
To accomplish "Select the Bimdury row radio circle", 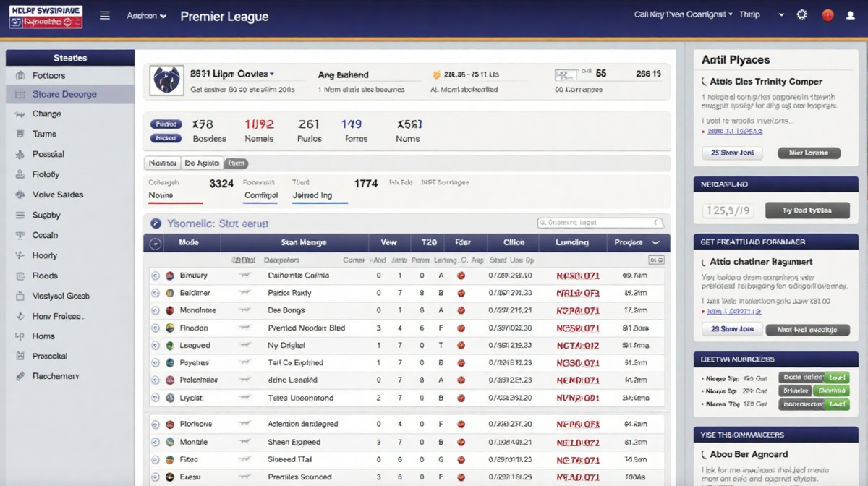I will (155, 276).
